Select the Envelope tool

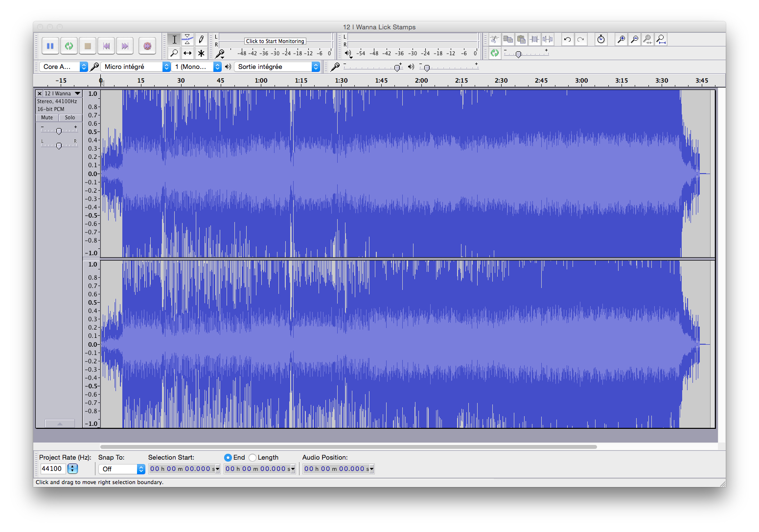pyautogui.click(x=187, y=39)
